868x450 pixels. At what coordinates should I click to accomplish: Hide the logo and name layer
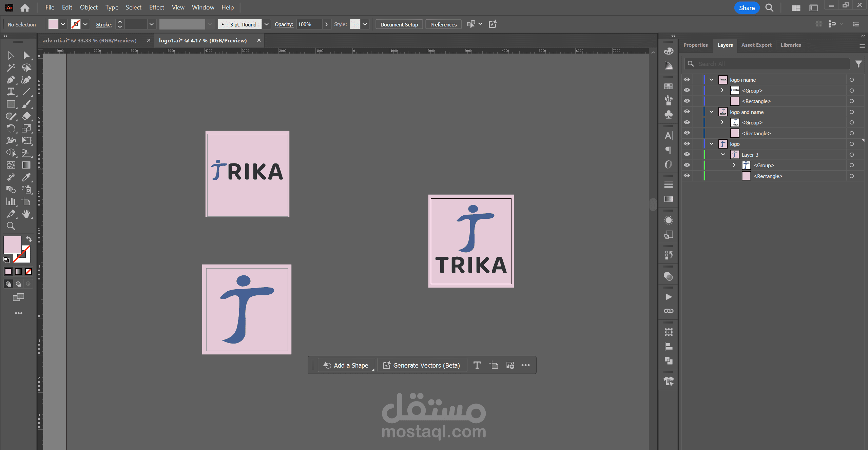[x=687, y=112]
